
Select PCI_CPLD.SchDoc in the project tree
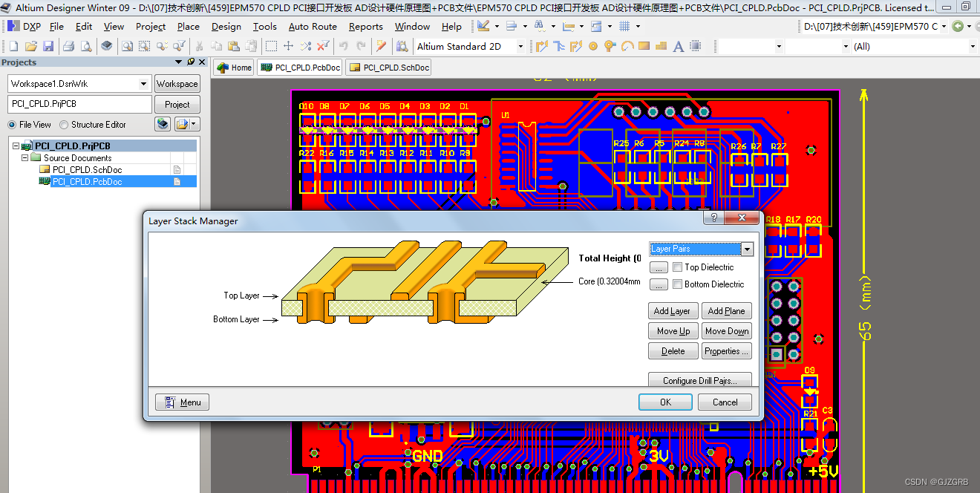tap(87, 170)
